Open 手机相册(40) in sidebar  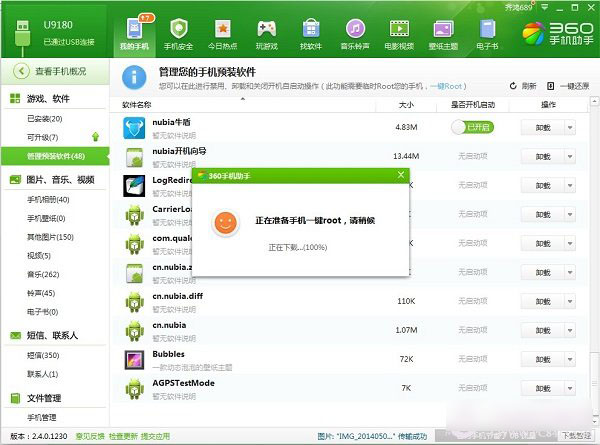(x=48, y=199)
